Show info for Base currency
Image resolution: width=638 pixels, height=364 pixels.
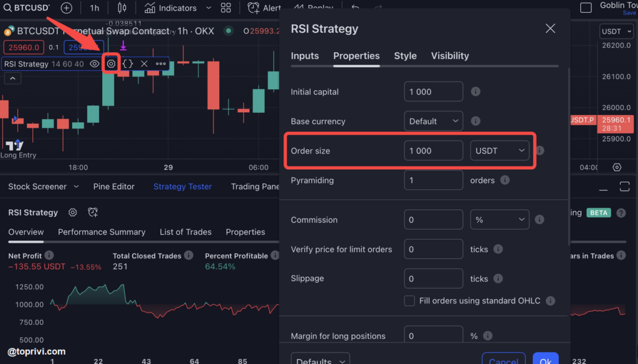coord(475,121)
